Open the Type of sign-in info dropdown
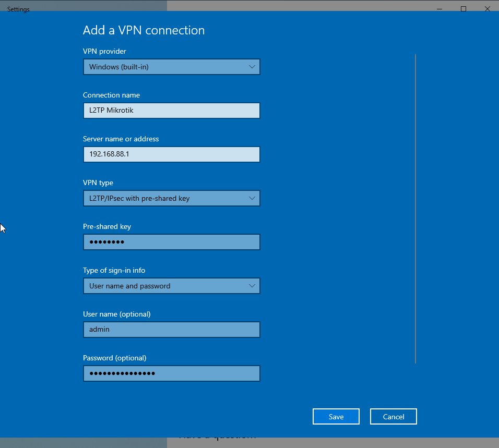Screen dimensions: 499x448 [x=171, y=286]
